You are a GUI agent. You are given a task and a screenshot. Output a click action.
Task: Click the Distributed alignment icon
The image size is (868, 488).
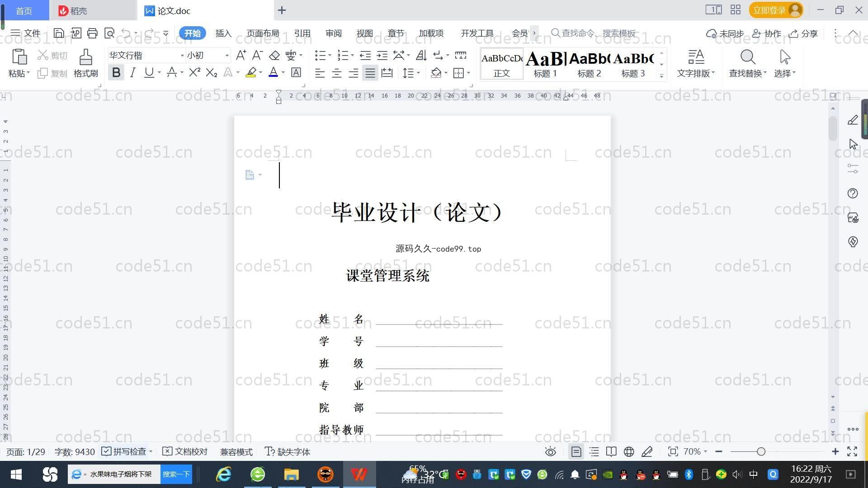387,73
